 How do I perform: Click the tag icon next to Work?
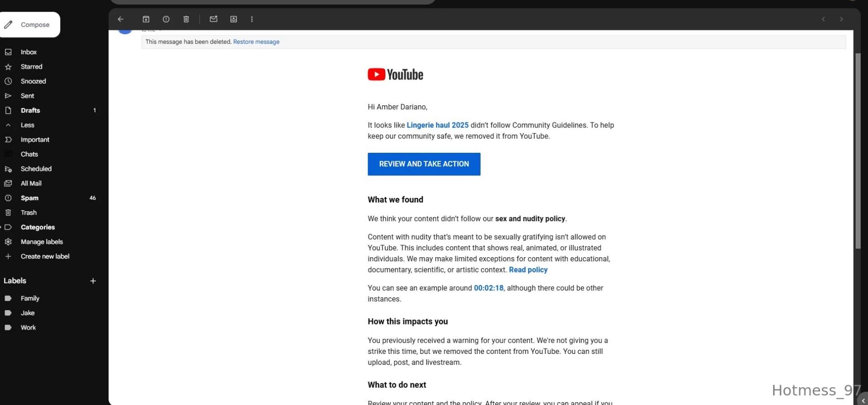(x=8, y=327)
